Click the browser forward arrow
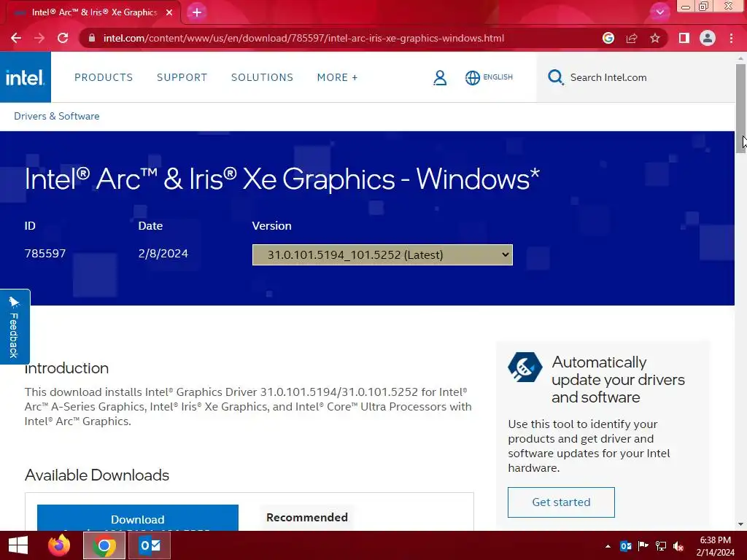The width and height of the screenshot is (747, 560). pyautogui.click(x=39, y=38)
